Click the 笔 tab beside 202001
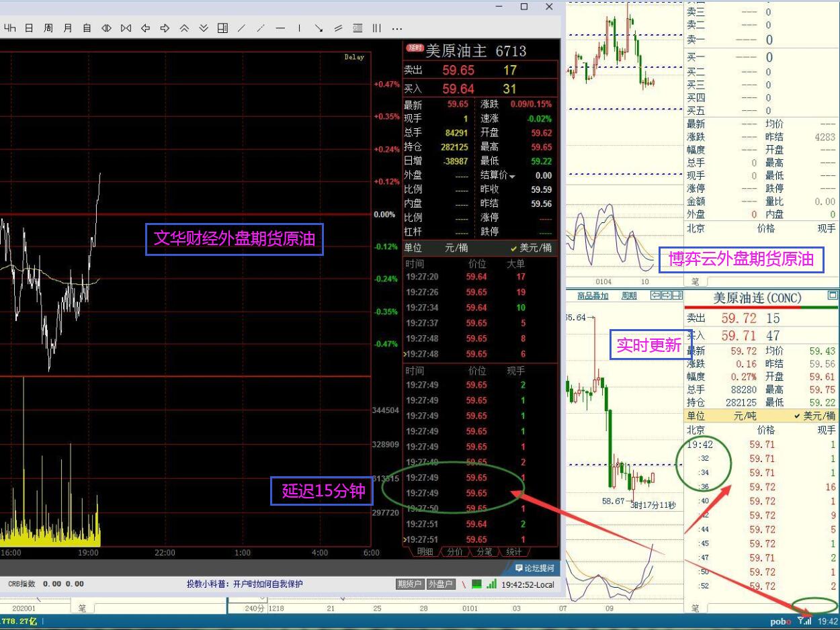840x630 pixels. [82, 608]
